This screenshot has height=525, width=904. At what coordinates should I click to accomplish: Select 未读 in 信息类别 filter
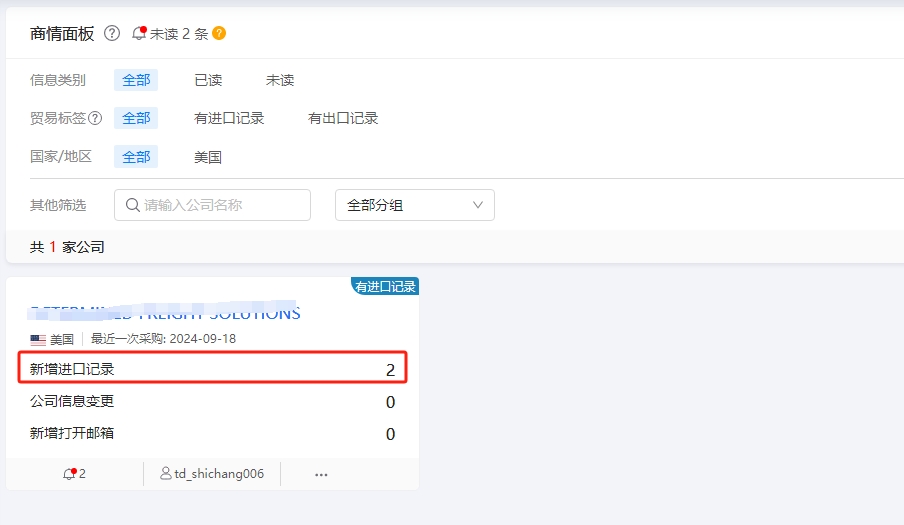[x=280, y=80]
